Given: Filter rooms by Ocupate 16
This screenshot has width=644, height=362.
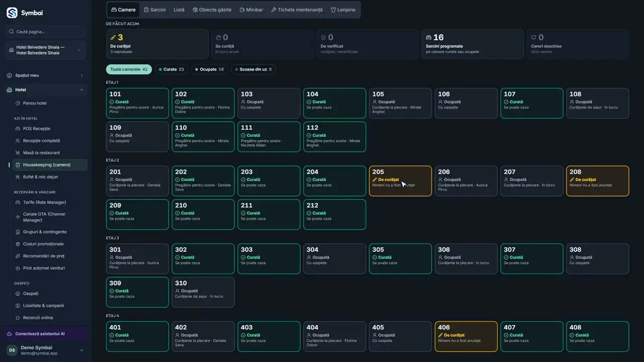Looking at the screenshot, I should pyautogui.click(x=209, y=69).
